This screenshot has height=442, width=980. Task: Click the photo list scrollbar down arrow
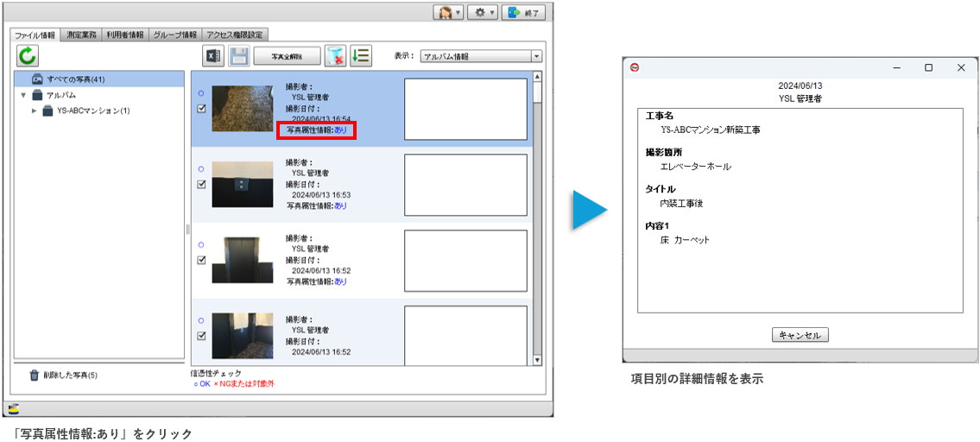pyautogui.click(x=537, y=360)
